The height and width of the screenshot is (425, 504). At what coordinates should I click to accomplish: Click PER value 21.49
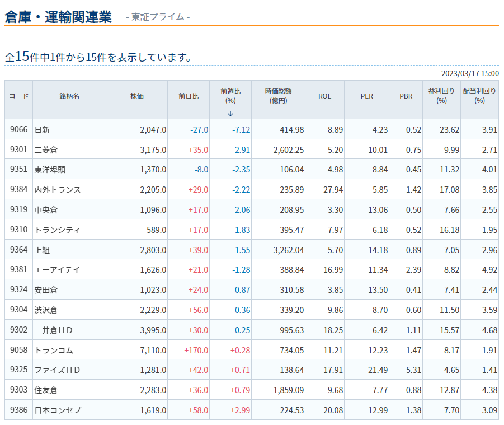click(378, 370)
